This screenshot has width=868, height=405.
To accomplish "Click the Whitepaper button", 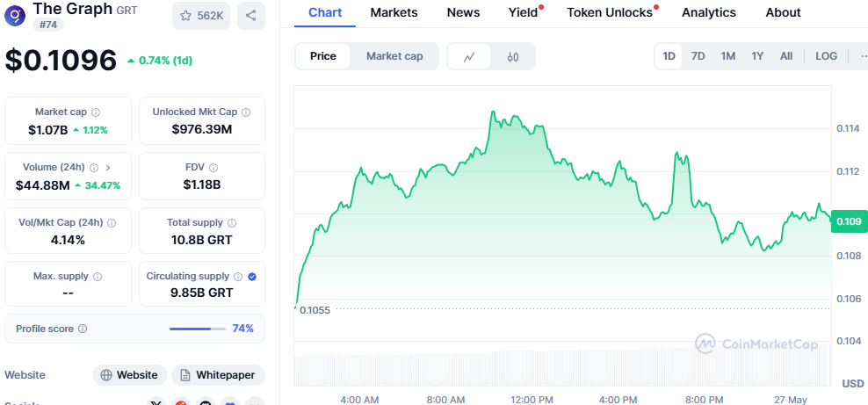I will point(218,375).
